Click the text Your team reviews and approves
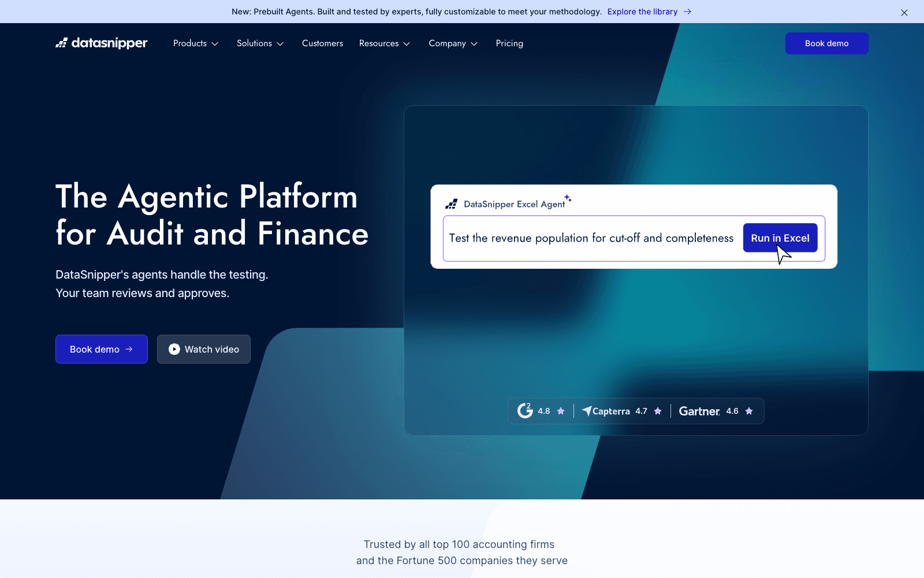 tap(142, 293)
